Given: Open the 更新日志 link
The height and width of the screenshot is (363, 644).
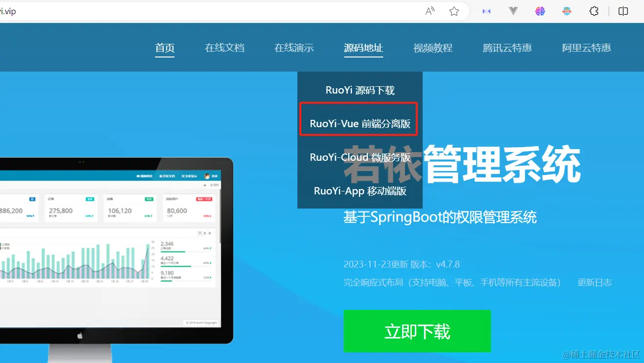Looking at the screenshot, I should pos(595,283).
